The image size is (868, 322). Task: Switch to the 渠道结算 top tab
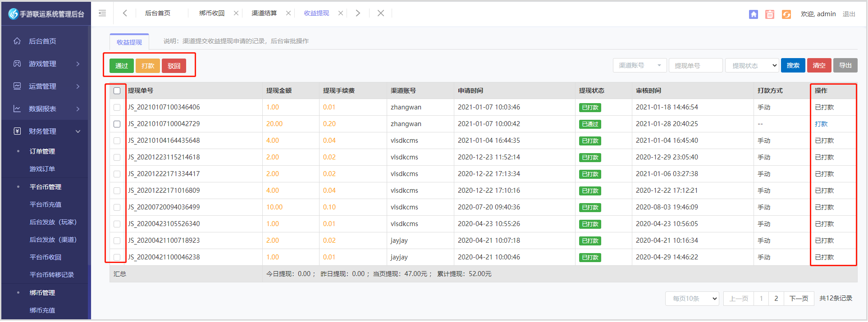(264, 14)
